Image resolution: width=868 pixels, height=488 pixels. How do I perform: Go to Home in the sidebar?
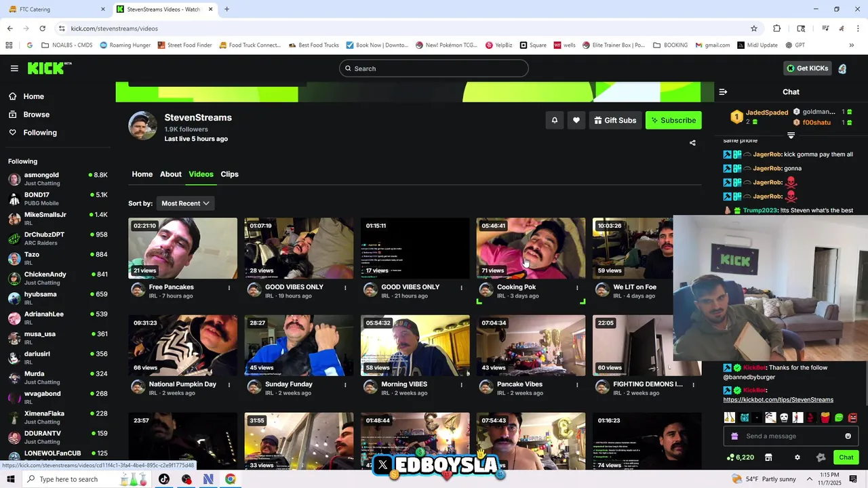coord(33,96)
